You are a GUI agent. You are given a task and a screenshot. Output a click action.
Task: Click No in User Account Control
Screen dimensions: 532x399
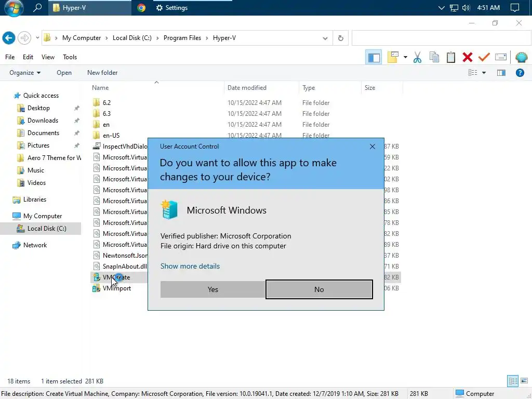(x=319, y=289)
